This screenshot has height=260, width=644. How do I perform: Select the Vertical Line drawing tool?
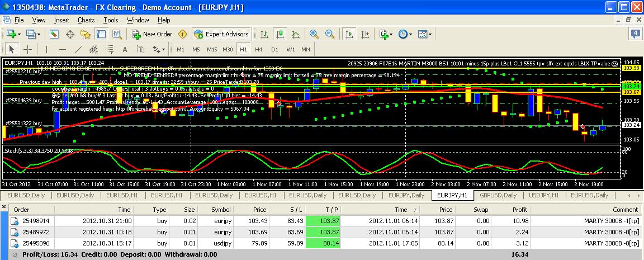click(46, 49)
